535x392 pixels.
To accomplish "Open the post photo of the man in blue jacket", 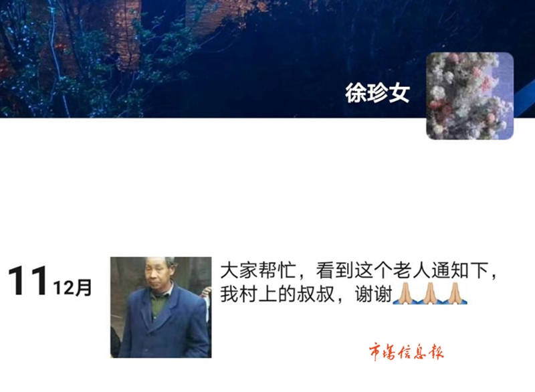I will click(160, 307).
